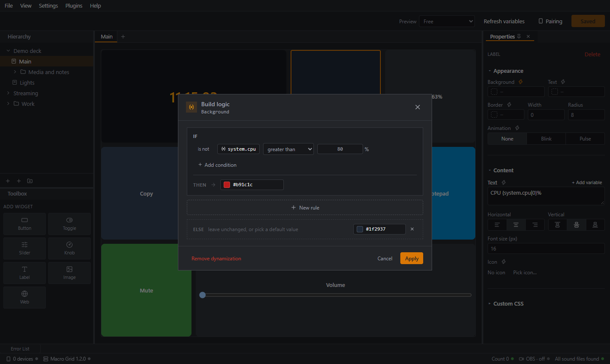Align text vertically to the top
Screen dimensions: 610x364
tap(557, 225)
